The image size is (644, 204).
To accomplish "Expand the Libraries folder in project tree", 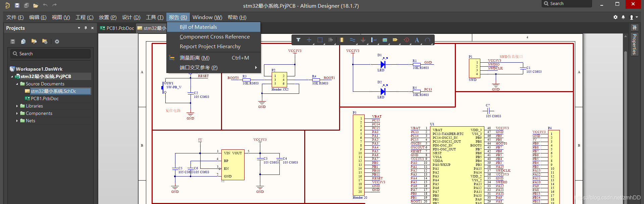I will point(17,106).
